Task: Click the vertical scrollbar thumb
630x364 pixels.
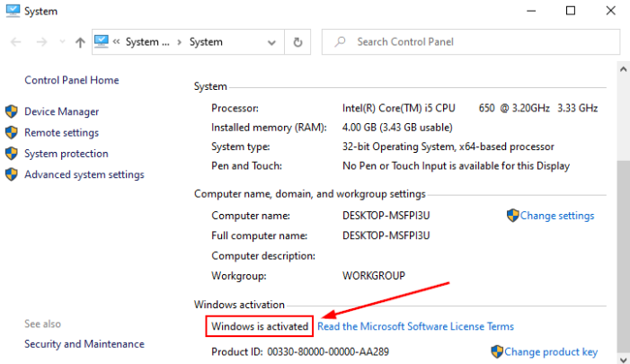Action: (x=623, y=255)
